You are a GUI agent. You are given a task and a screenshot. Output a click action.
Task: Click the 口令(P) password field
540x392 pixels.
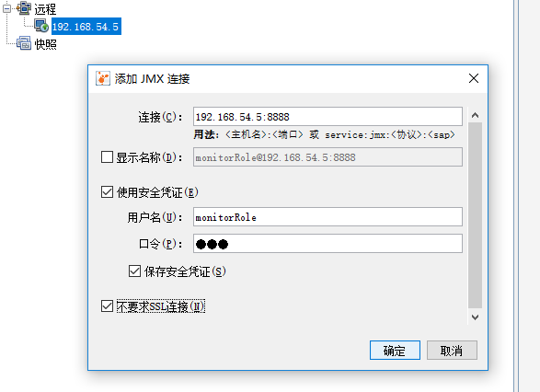click(327, 244)
